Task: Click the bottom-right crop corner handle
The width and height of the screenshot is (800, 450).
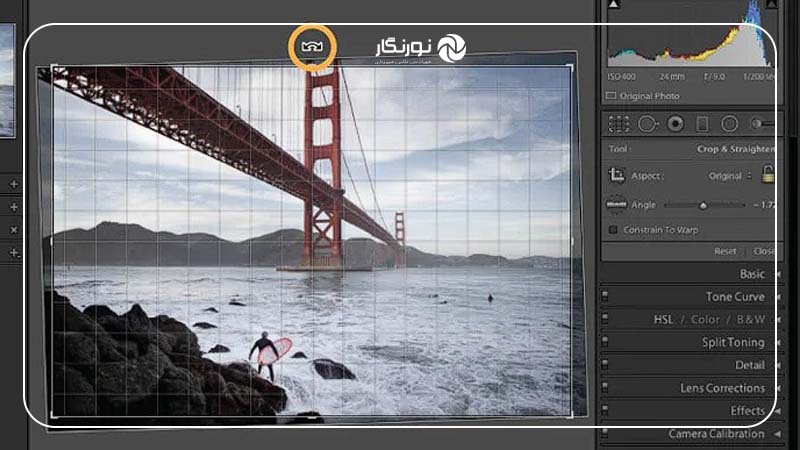Action: (x=571, y=416)
